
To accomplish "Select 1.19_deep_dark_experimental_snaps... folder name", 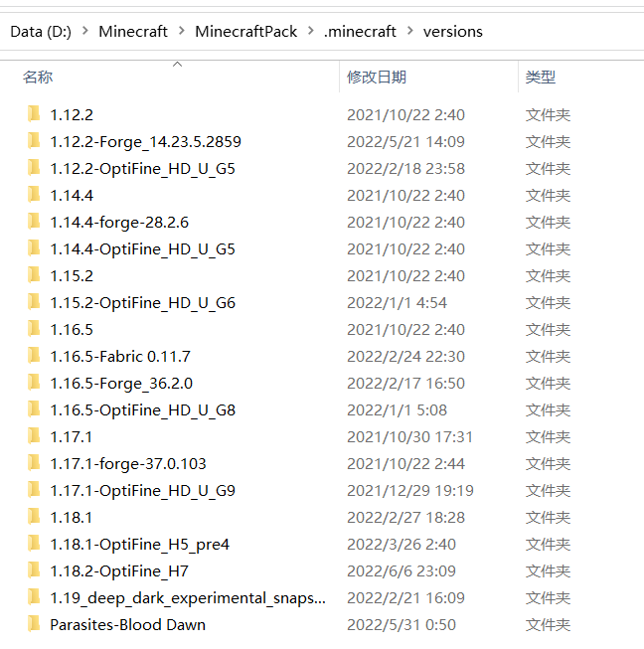I will click(x=188, y=597).
